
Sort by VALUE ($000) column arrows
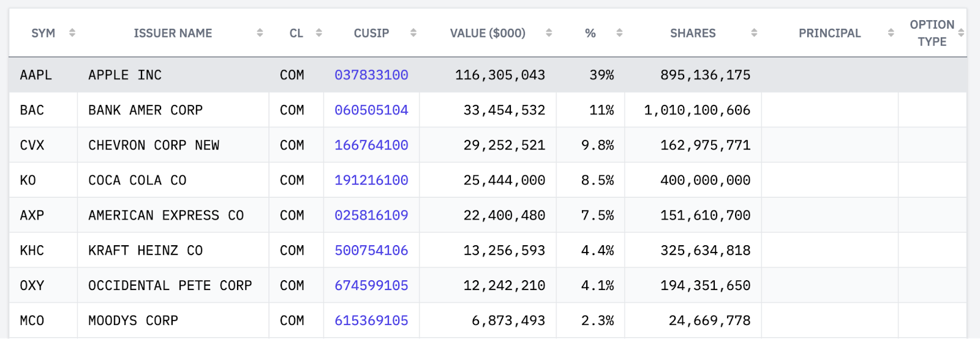coord(549,33)
